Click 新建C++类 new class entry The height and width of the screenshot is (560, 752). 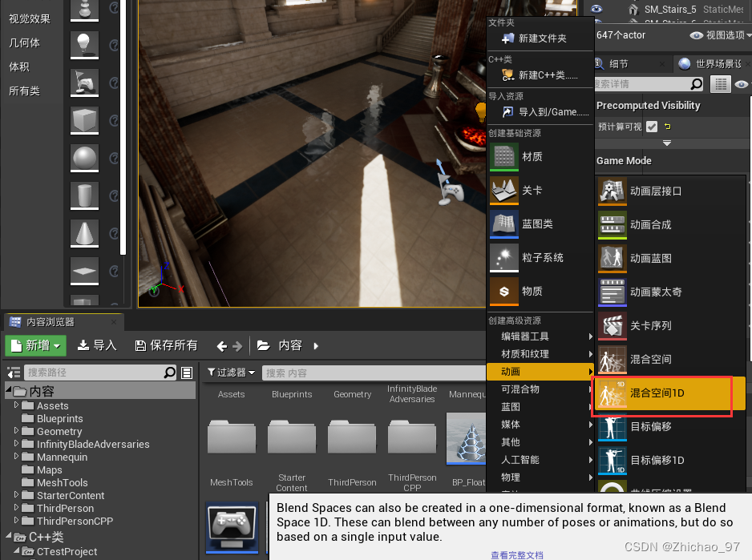tap(540, 75)
